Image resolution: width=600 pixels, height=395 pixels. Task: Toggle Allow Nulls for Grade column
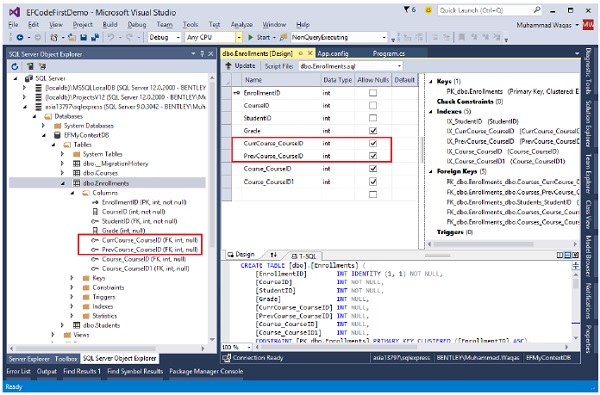(x=373, y=131)
